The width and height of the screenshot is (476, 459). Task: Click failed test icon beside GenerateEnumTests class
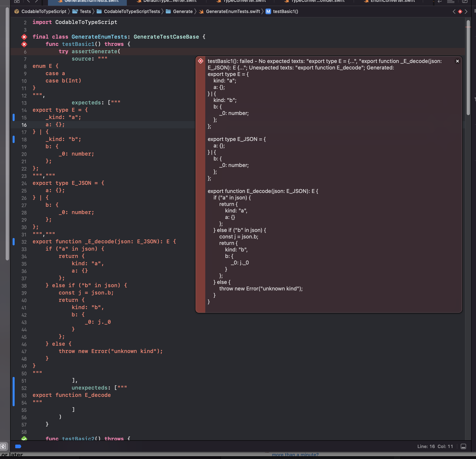point(24,37)
